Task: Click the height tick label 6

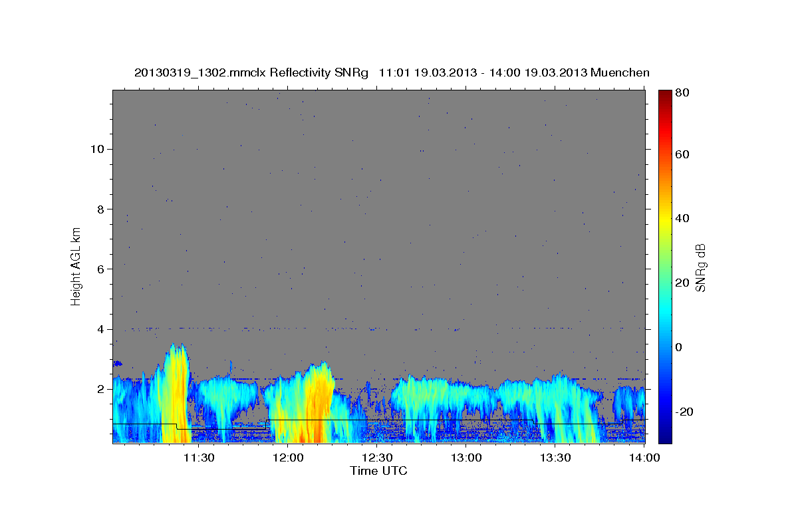Action: [x=100, y=269]
